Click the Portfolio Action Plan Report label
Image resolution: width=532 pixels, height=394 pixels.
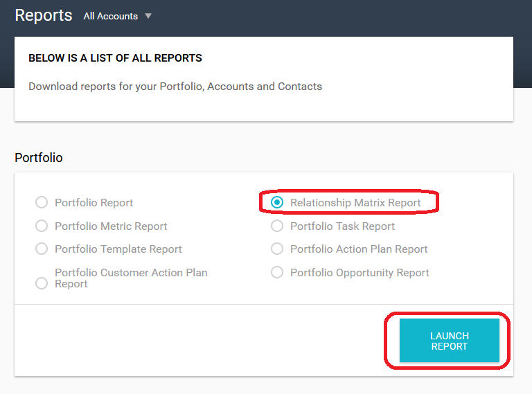tap(359, 249)
